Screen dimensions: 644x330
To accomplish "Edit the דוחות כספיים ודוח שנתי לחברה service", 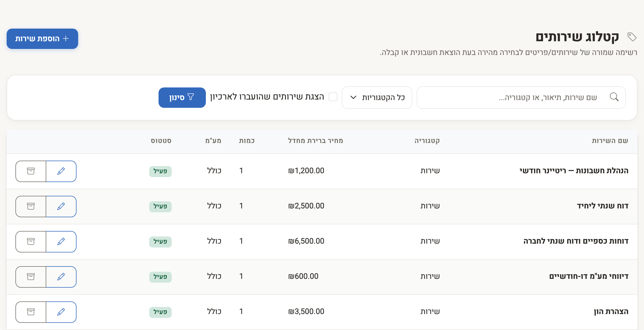I will tap(61, 241).
